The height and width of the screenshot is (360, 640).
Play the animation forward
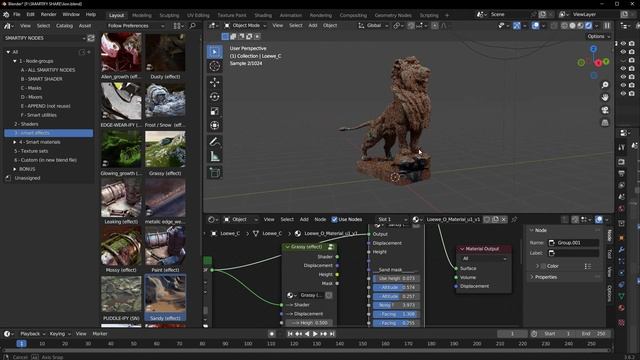click(315, 334)
